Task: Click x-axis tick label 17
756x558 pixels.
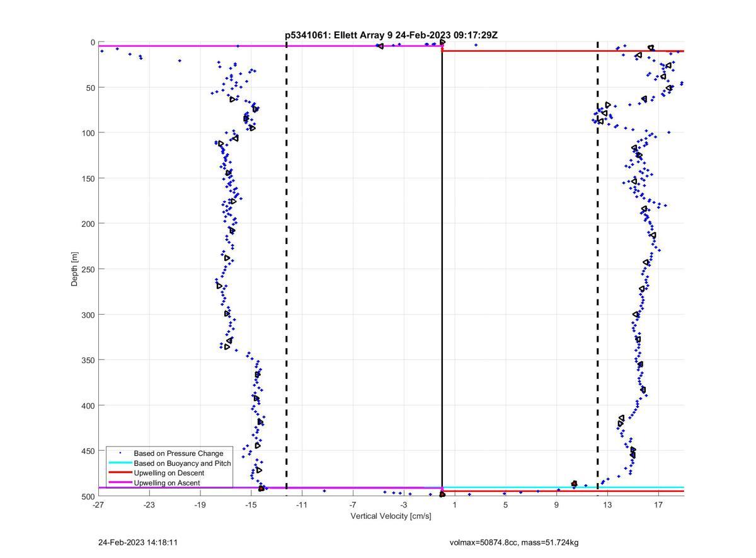Action: (658, 504)
